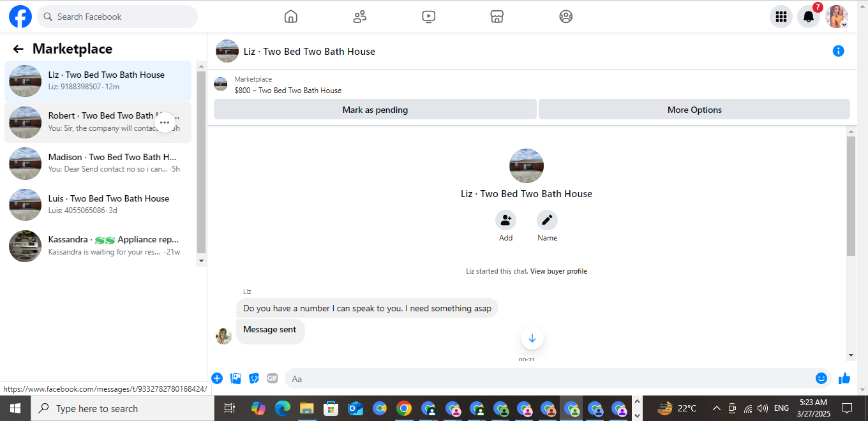Click the sender avatar beside Message sent
This screenshot has height=421, width=868.
tap(223, 336)
